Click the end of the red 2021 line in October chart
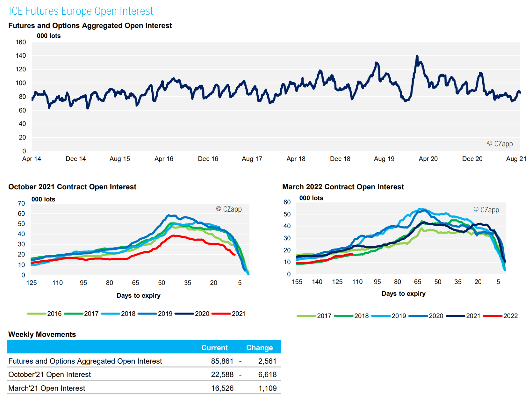The height and width of the screenshot is (399, 532). 234,255
